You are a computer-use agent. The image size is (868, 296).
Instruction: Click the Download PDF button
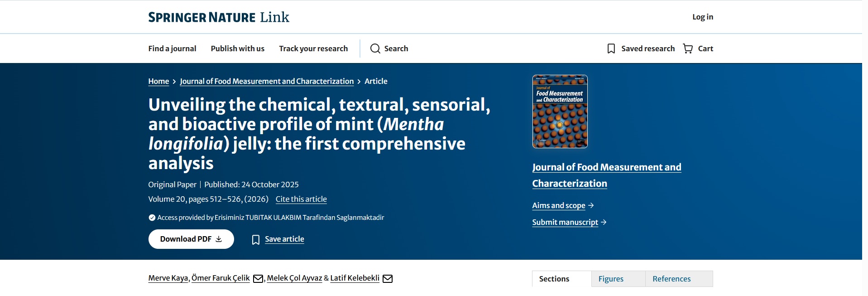191,239
